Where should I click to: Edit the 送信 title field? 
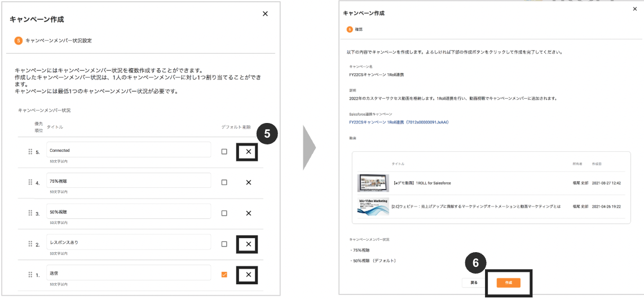coord(129,273)
